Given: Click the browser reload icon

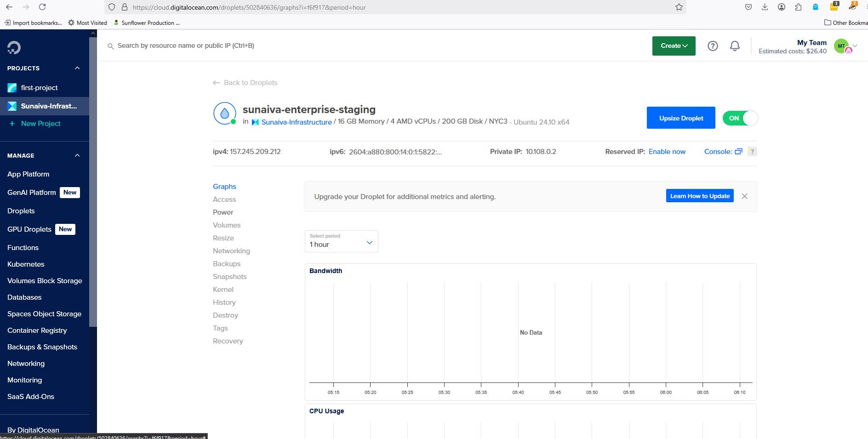Looking at the screenshot, I should [x=42, y=7].
